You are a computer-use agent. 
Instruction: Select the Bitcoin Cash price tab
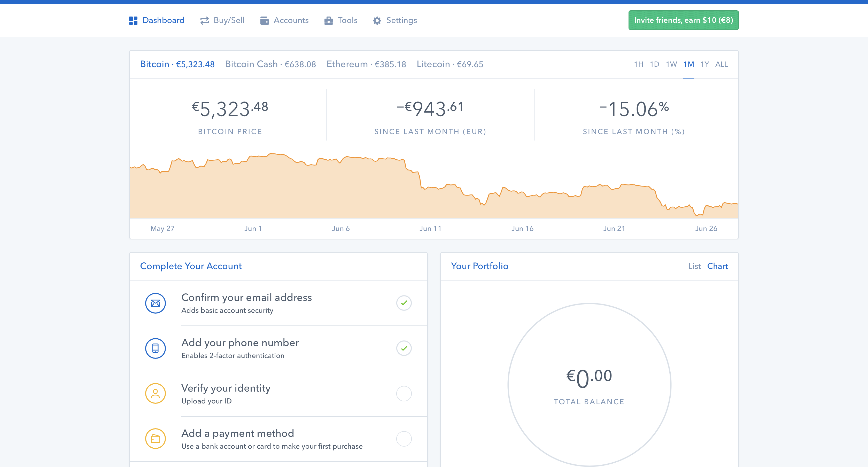point(270,64)
